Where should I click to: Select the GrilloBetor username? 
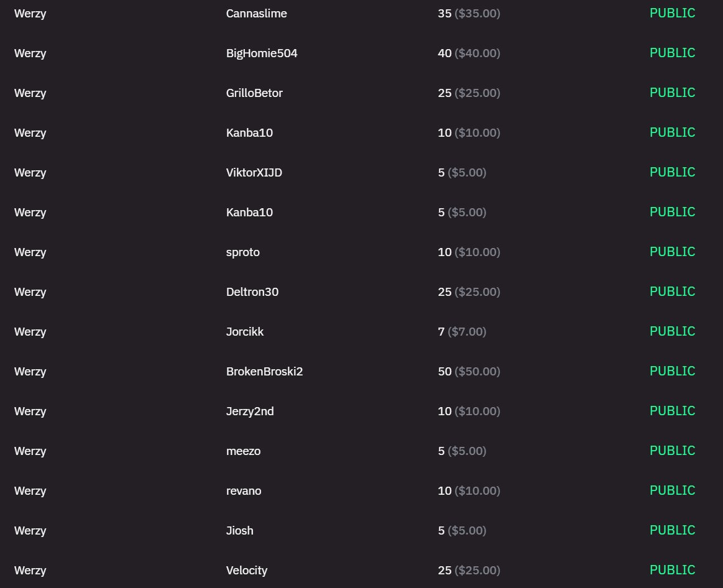click(254, 93)
